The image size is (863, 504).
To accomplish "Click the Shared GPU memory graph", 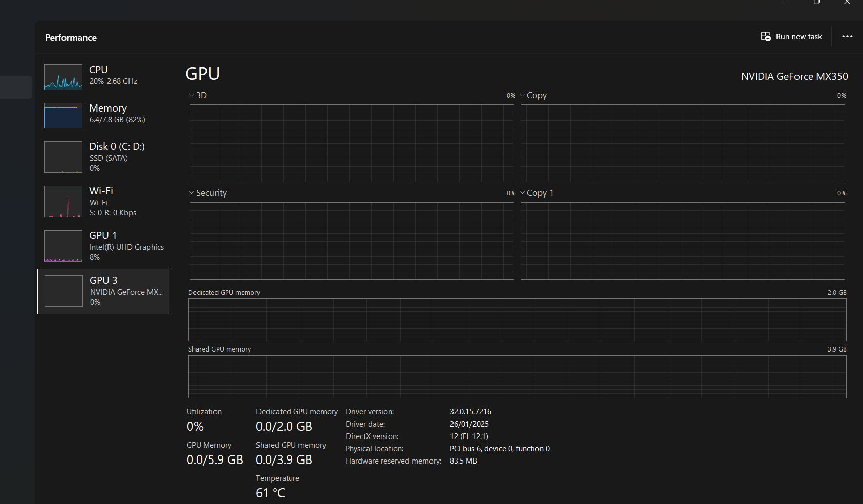I will (x=517, y=377).
